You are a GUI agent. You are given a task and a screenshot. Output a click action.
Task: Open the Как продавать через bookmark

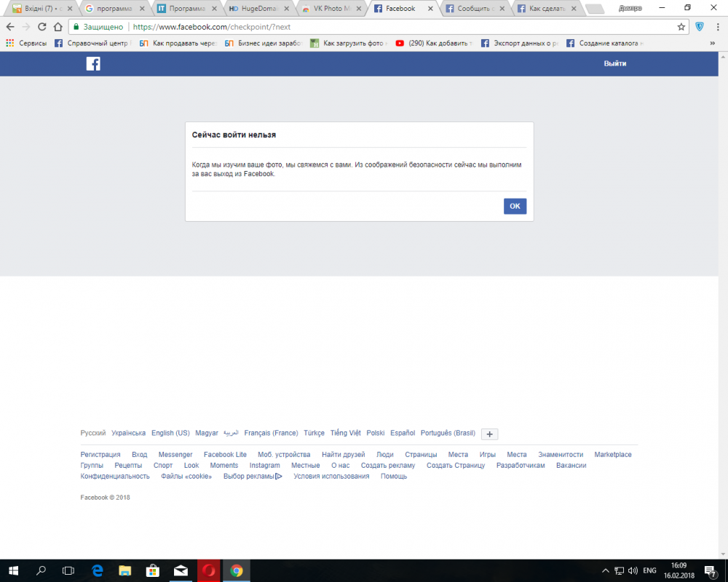[178, 43]
